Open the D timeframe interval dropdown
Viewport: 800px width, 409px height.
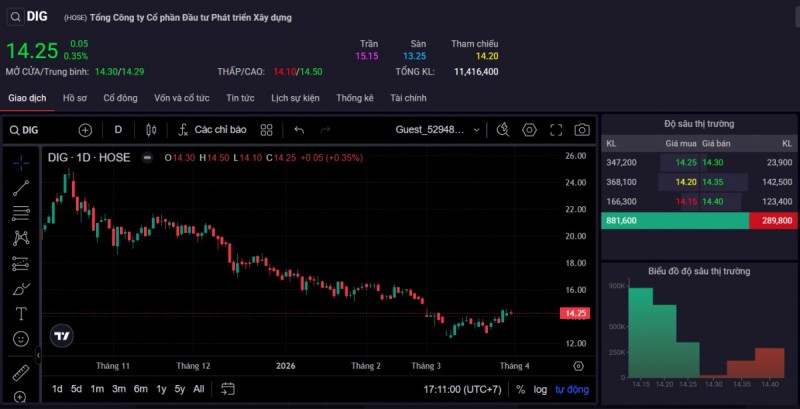[118, 130]
